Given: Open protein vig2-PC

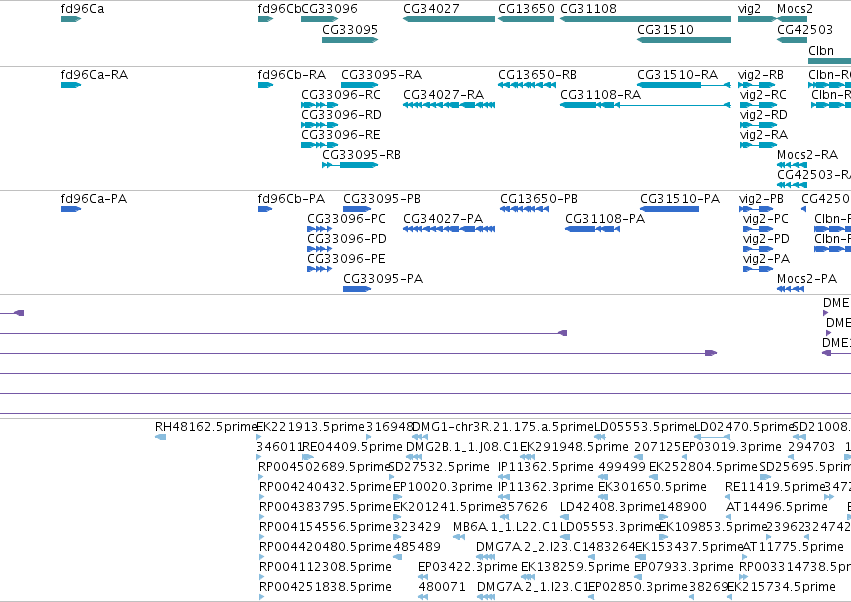Looking at the screenshot, I should [x=758, y=229].
